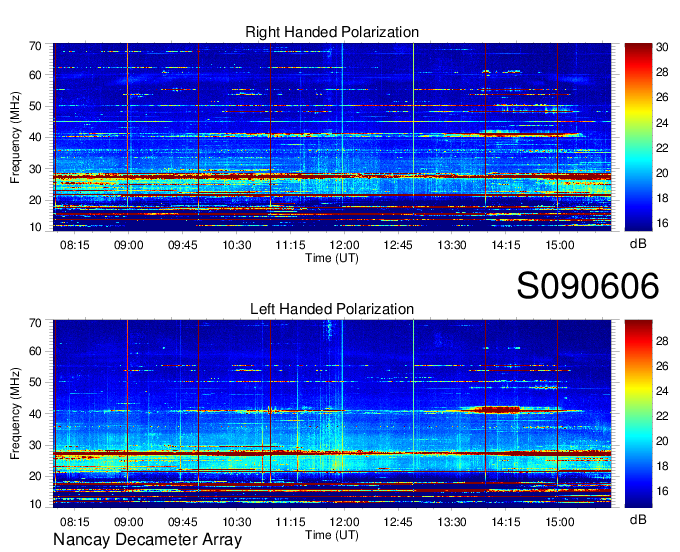Click the 28 value on Right Handed colorbar
The image size is (680, 552).
(x=662, y=72)
